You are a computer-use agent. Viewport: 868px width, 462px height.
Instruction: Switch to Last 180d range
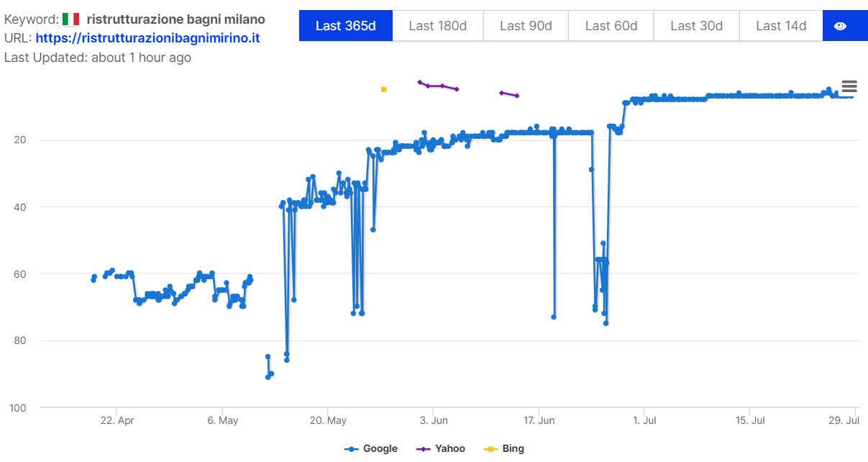pyautogui.click(x=438, y=26)
